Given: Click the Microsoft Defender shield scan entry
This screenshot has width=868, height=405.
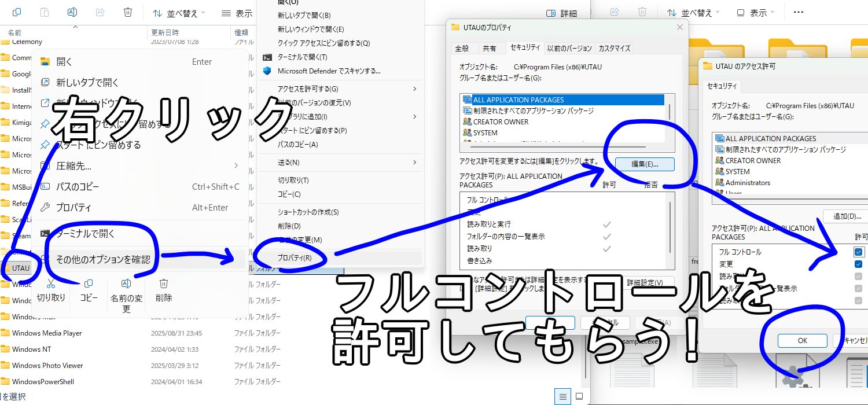Looking at the screenshot, I should click(x=324, y=71).
